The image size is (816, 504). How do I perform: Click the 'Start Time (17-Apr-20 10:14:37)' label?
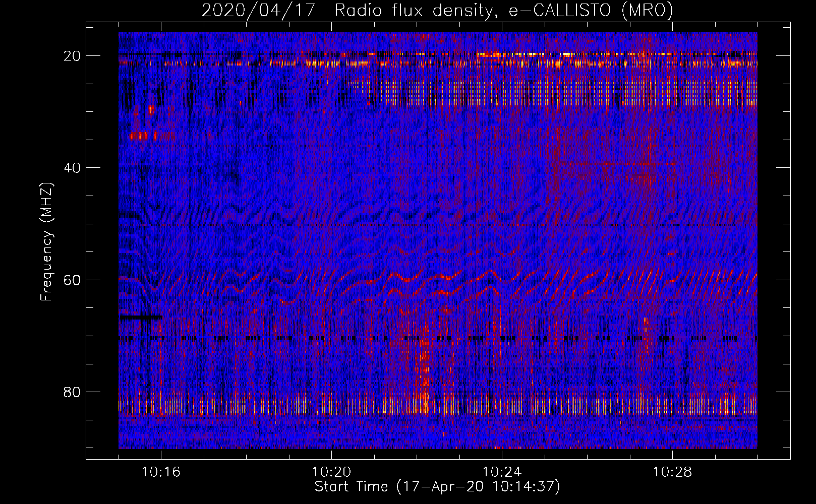pos(437,487)
